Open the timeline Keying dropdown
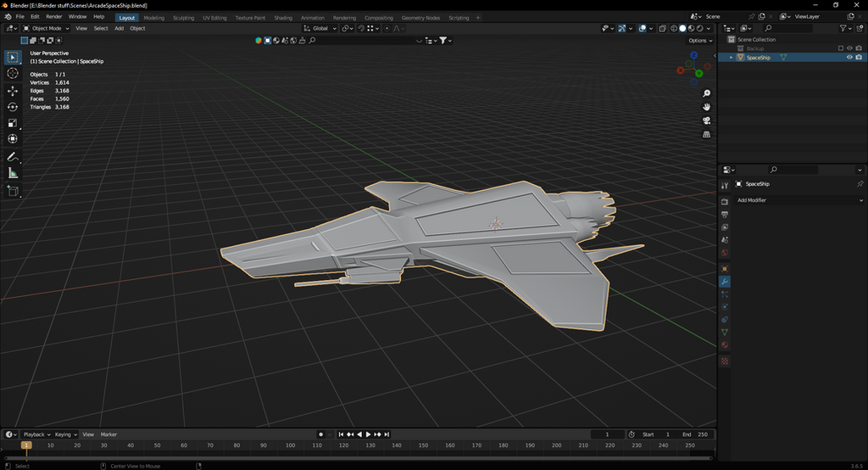Screen dimensions: 868x470 65,434
